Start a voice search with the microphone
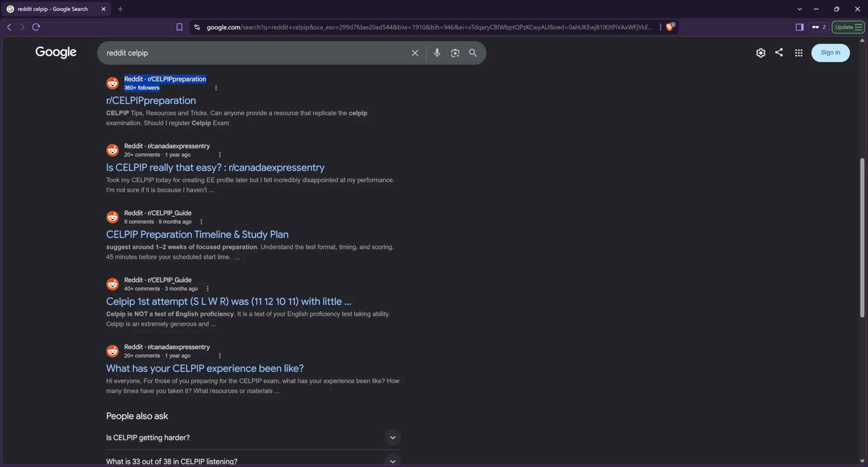This screenshot has height=467, width=868. (x=437, y=53)
